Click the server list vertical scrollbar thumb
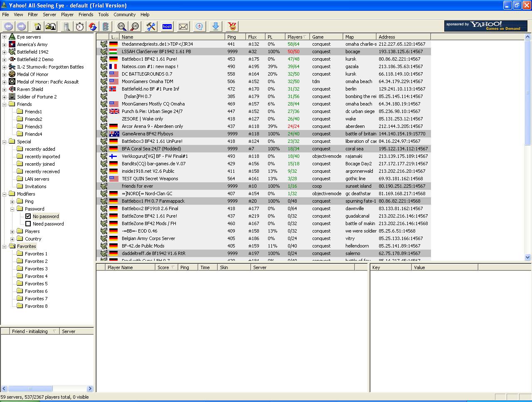532x402 pixels. tap(528, 93)
